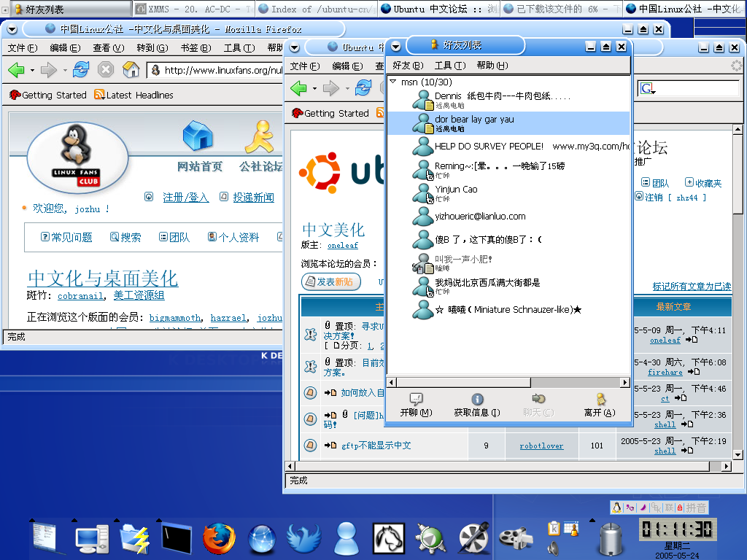
Task: Open forward history dropdown in 中国Linux公社 window
Action: click(65, 71)
